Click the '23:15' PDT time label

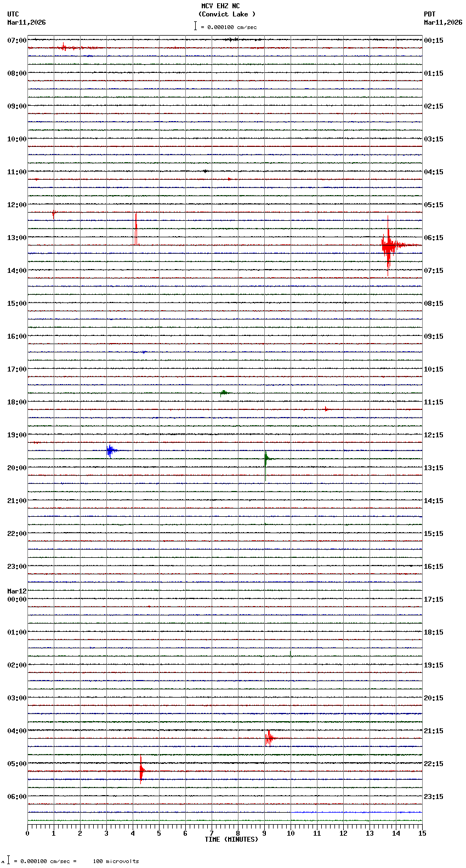434,797
